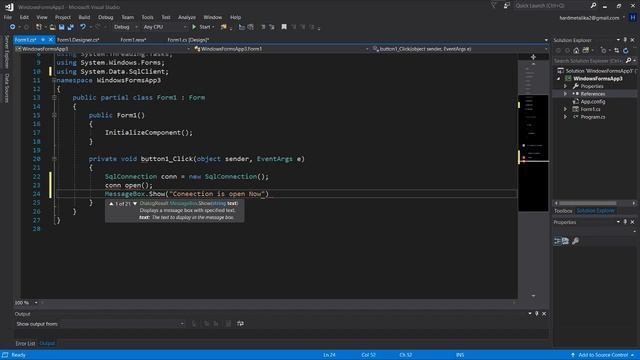Pin the Form1.cs tab

coord(43,40)
